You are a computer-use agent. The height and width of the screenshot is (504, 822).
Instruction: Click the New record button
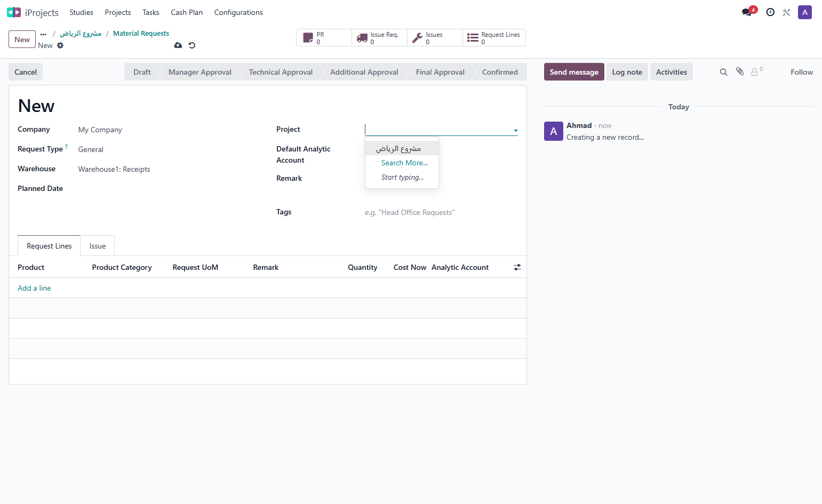point(22,39)
